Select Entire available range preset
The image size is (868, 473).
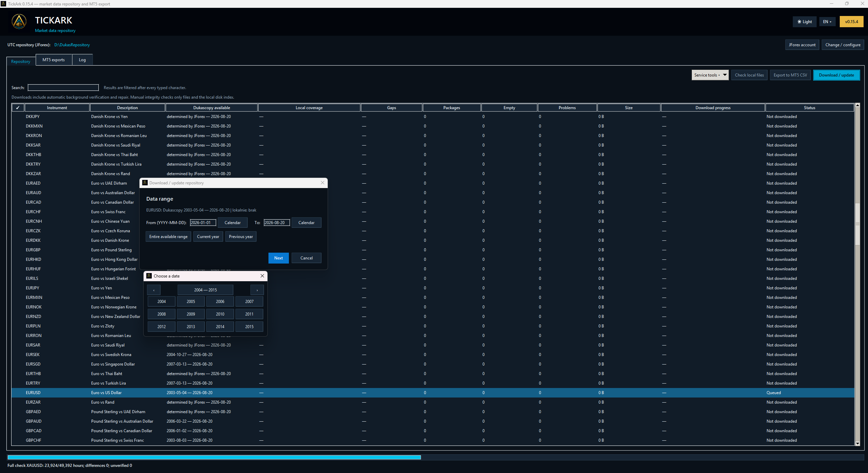(x=168, y=237)
